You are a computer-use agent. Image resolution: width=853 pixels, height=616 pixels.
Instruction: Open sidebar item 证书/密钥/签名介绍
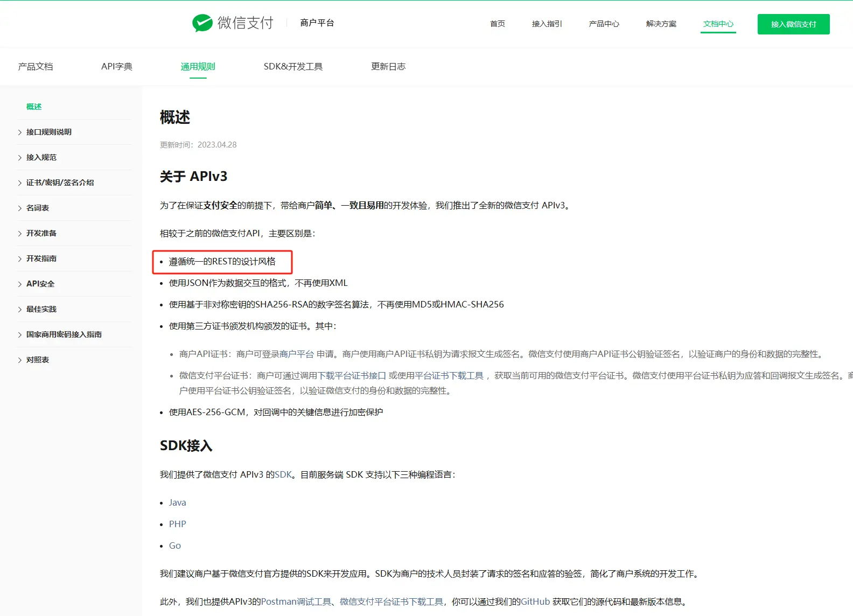pyautogui.click(x=60, y=183)
